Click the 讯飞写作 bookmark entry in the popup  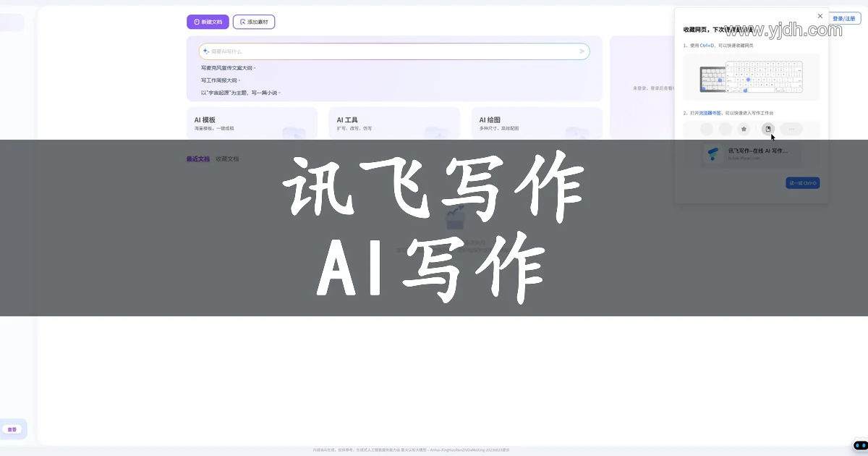coord(752,153)
